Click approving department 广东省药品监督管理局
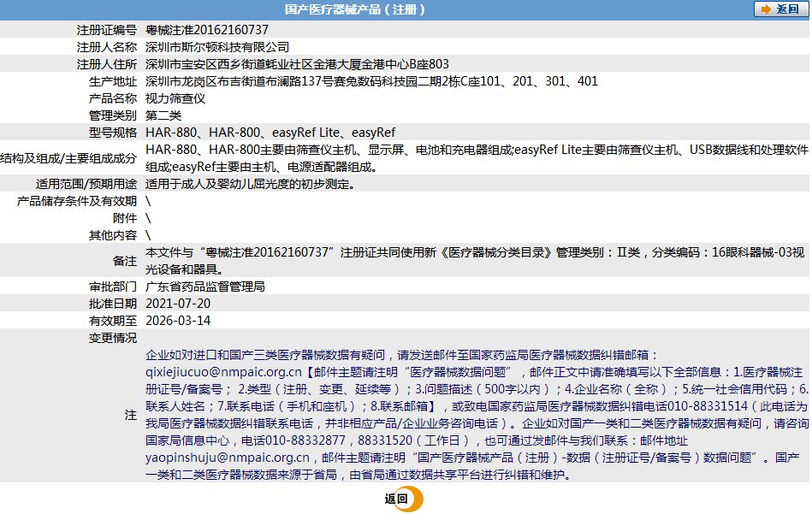 [205, 287]
